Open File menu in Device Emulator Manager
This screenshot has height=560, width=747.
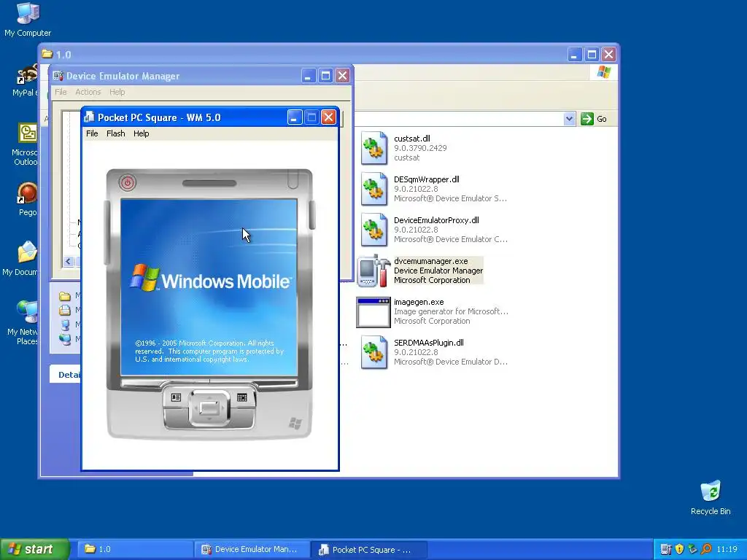[x=61, y=92]
